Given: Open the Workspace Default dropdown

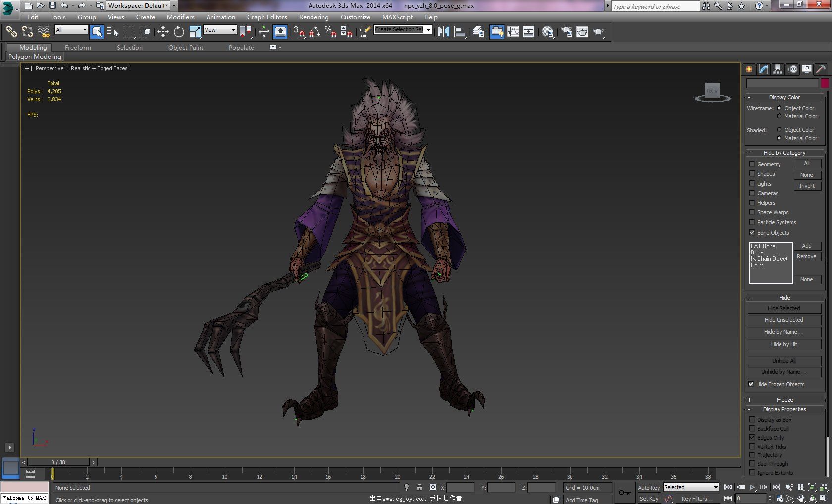Looking at the screenshot, I should pos(138,6).
